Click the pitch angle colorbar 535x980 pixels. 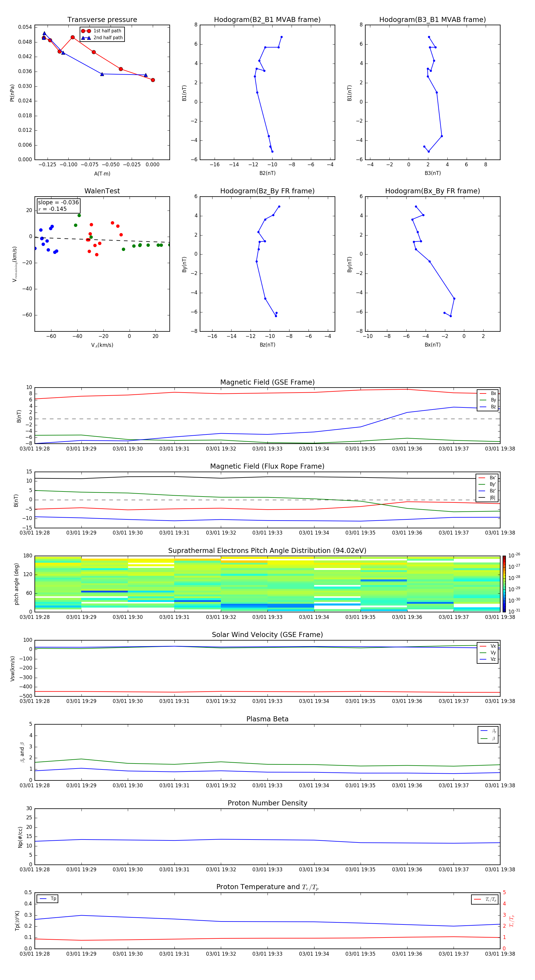(x=504, y=584)
